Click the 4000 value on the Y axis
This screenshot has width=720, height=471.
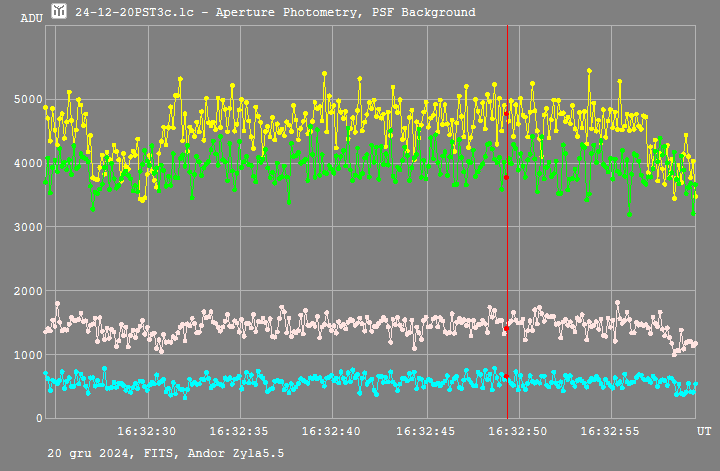click(x=28, y=163)
